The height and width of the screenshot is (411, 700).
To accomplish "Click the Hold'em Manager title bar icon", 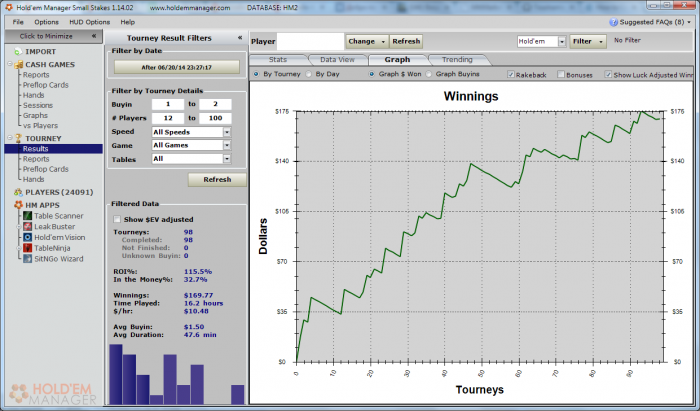I will (8, 8).
